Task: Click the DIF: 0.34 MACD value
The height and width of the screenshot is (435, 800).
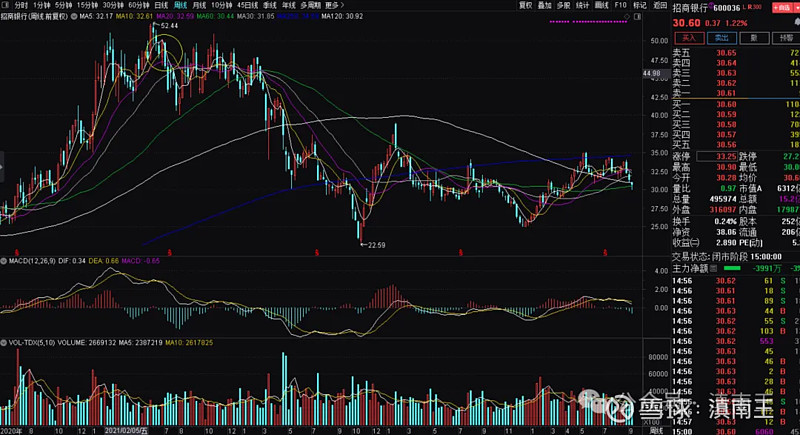Action: (x=72, y=261)
